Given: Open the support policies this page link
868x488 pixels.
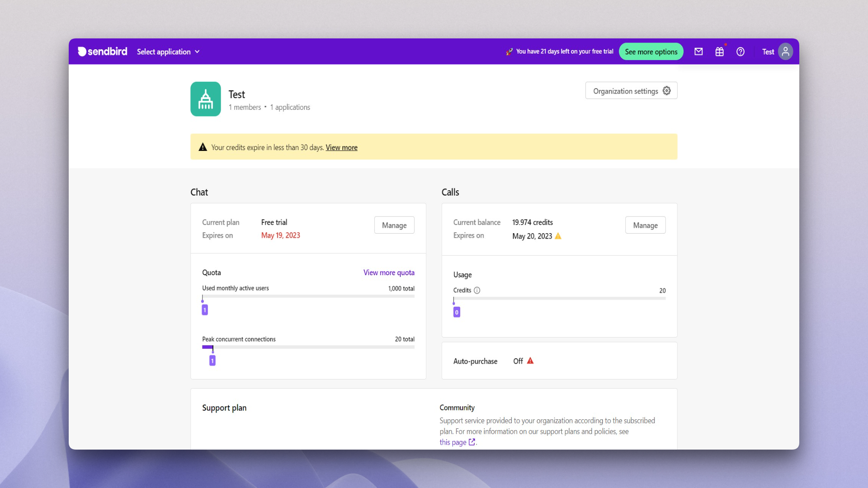Looking at the screenshot, I should click(453, 442).
